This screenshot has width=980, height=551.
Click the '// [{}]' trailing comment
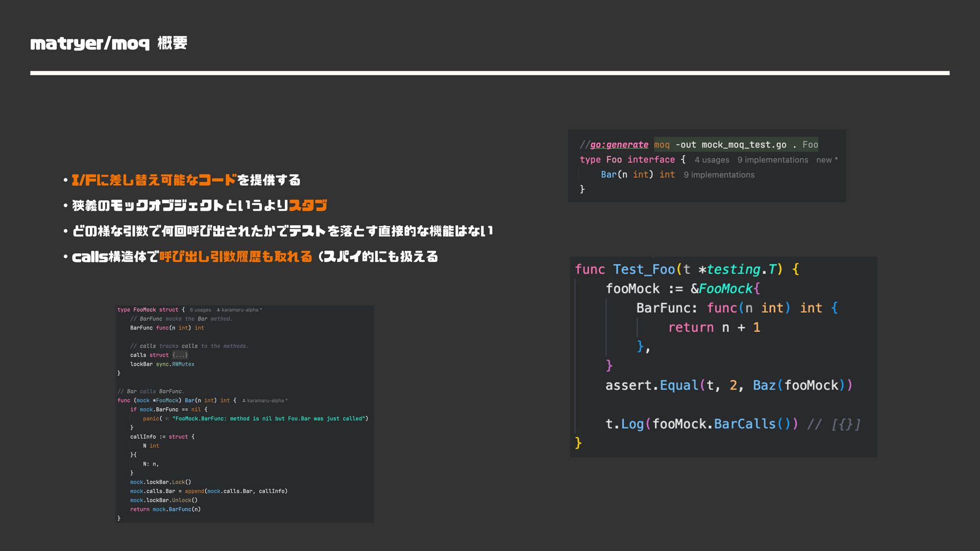pos(834,424)
